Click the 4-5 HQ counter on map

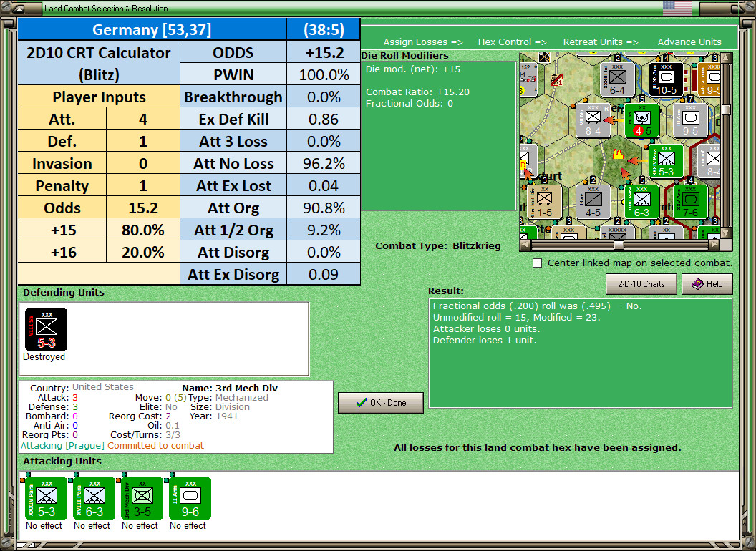(x=641, y=120)
